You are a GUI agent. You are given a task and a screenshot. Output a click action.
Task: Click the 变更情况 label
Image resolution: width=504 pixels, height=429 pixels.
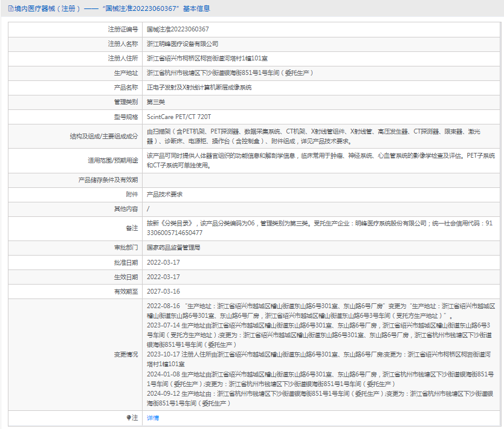coord(126,355)
